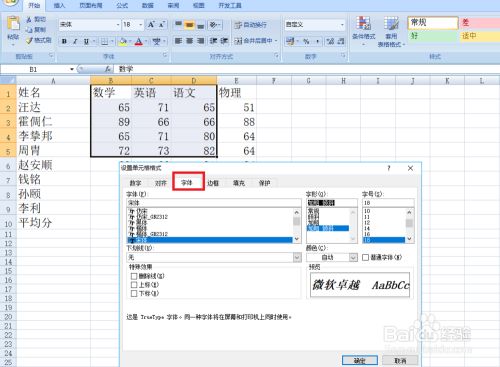Click the Merge & Center (合并后居中) button

tap(253, 41)
